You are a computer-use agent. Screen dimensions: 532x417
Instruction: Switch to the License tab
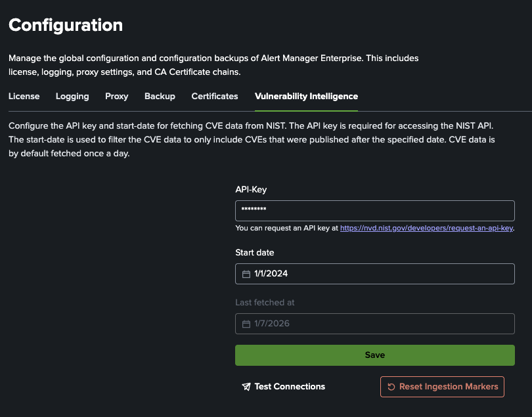tap(24, 97)
